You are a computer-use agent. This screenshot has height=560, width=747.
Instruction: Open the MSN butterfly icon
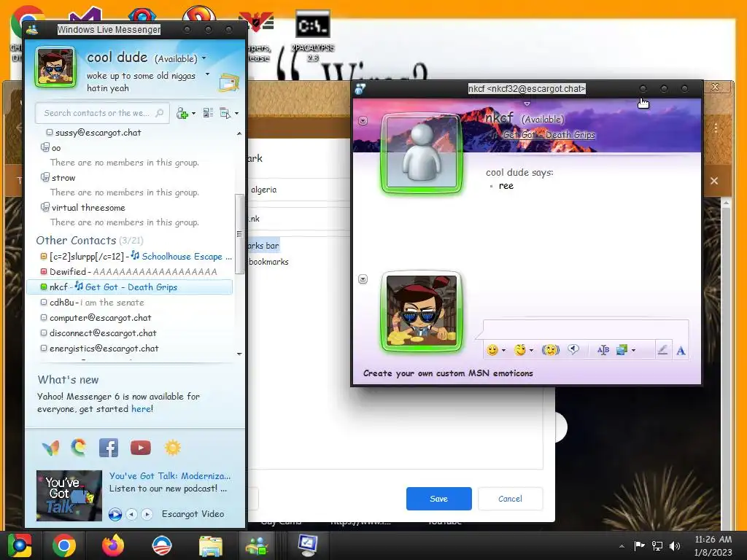point(50,448)
